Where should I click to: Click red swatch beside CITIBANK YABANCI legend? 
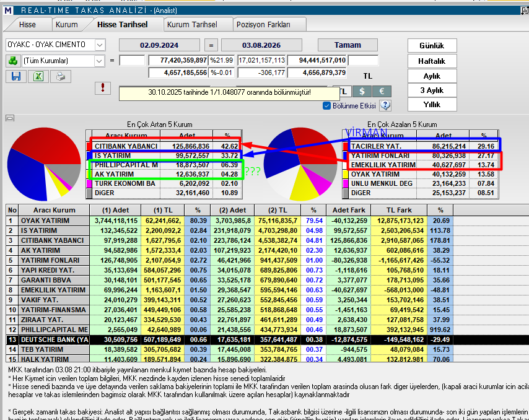pos(89,146)
